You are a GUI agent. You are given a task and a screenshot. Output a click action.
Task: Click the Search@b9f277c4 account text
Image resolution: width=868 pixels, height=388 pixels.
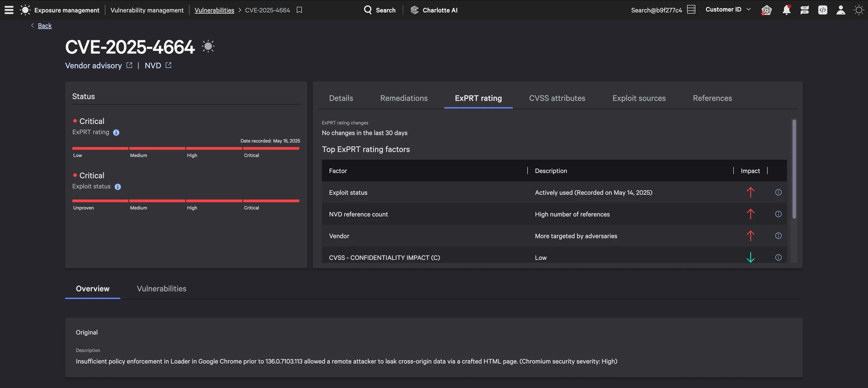[656, 10]
